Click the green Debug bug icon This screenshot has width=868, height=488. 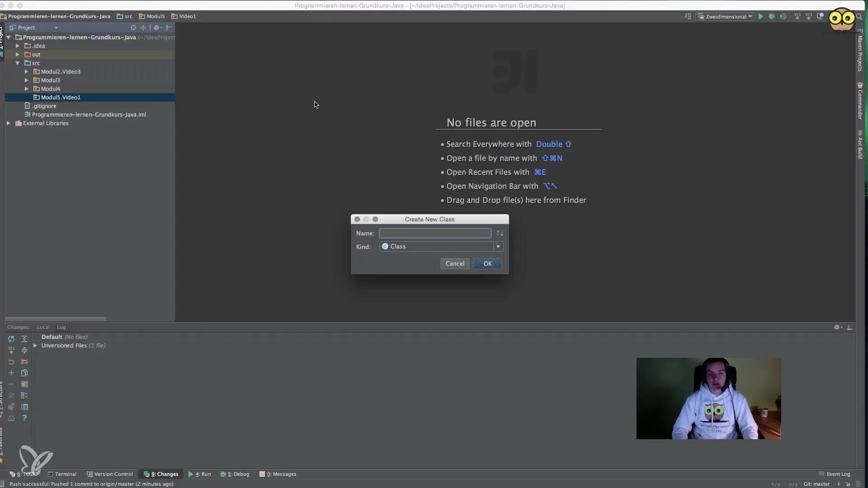pos(772,17)
